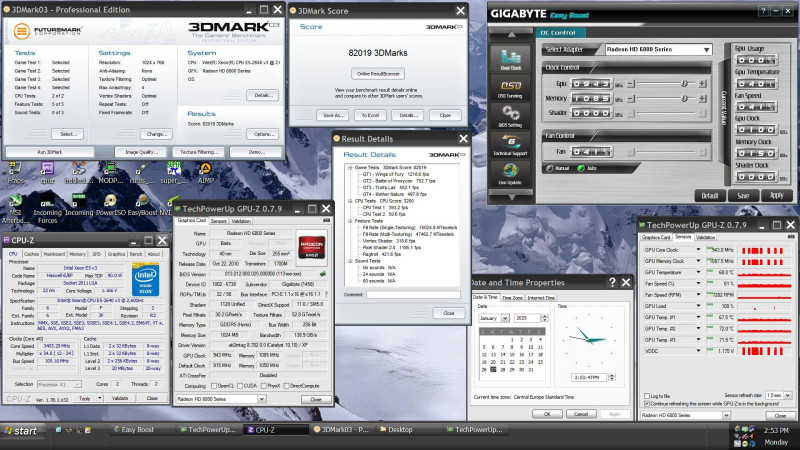Viewport: 800px width, 450px height.
Task: Open PowerISO desktop shortcut
Action: pyautogui.click(x=110, y=205)
